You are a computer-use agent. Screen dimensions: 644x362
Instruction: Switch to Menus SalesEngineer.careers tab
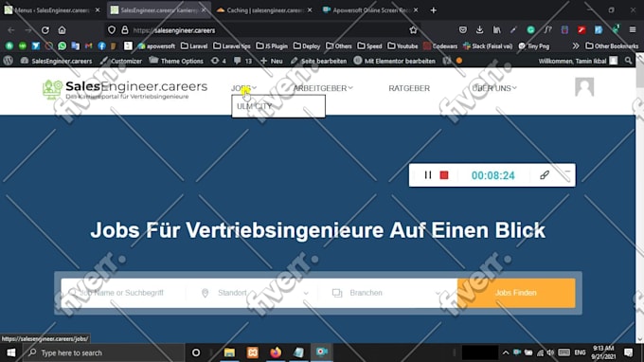click(x=52, y=10)
